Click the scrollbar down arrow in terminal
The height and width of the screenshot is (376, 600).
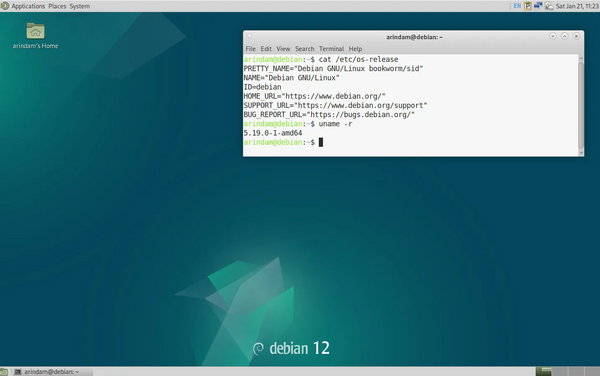[x=581, y=153]
